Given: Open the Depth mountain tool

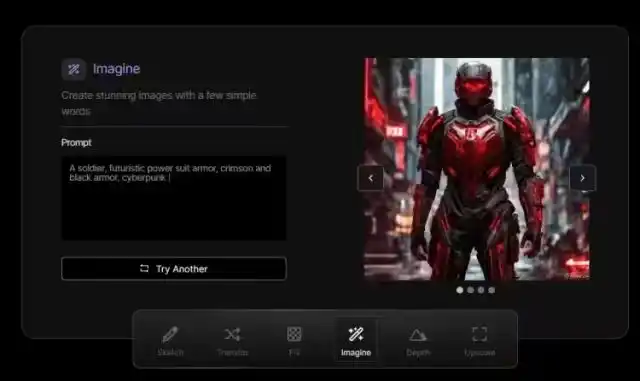Looking at the screenshot, I should click(418, 341).
